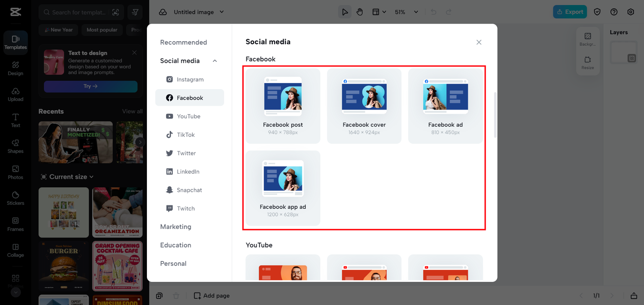Select the Recommended category
This screenshot has height=305, width=644.
click(x=184, y=42)
